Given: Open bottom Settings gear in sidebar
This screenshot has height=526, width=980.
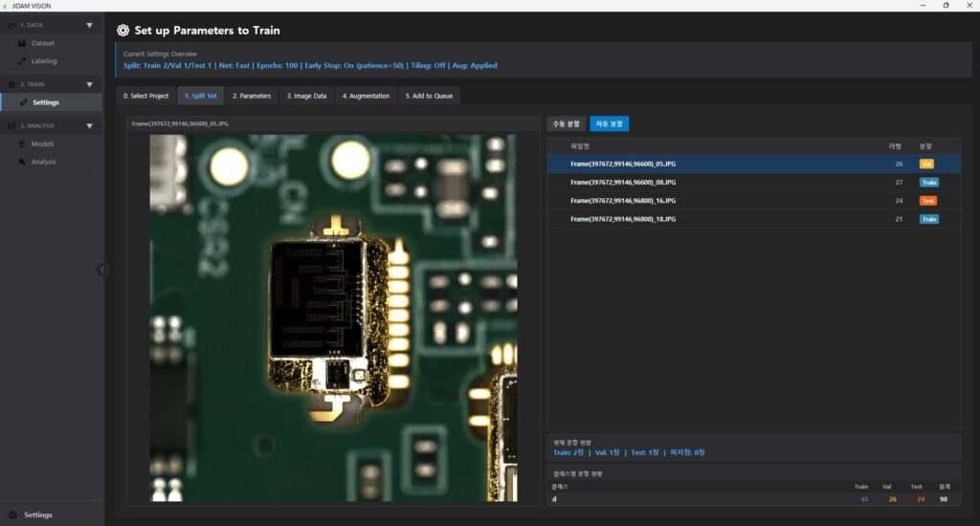Looking at the screenshot, I should coord(13,515).
